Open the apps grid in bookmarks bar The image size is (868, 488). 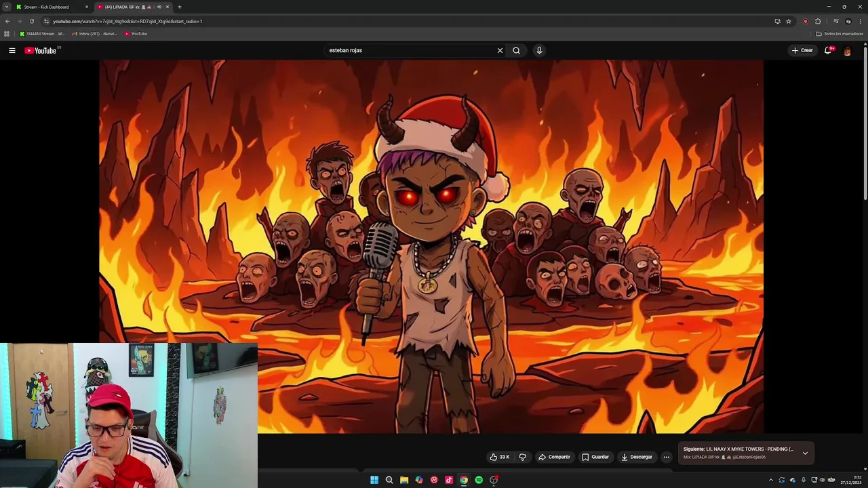(7, 34)
